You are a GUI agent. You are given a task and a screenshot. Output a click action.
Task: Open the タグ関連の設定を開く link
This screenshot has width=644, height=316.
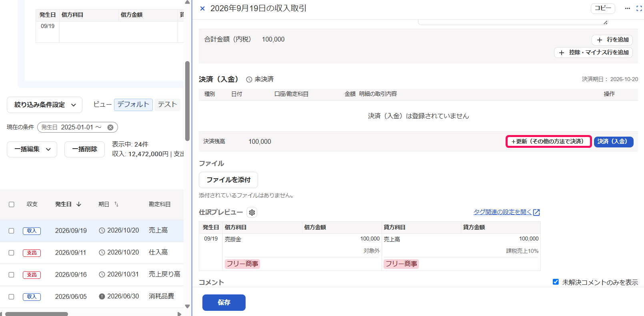[x=502, y=212]
